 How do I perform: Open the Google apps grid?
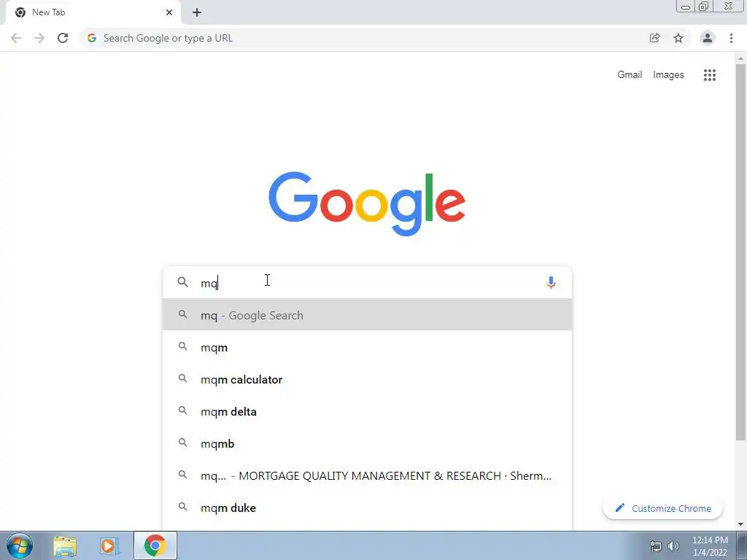[x=710, y=75]
